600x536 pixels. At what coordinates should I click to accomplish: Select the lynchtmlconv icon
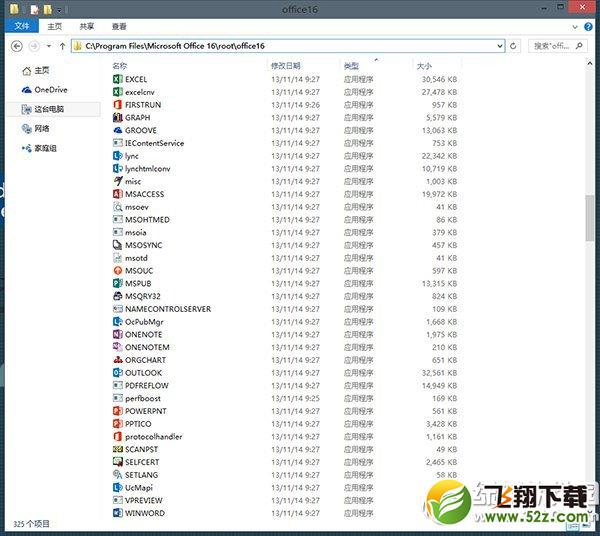click(x=118, y=168)
